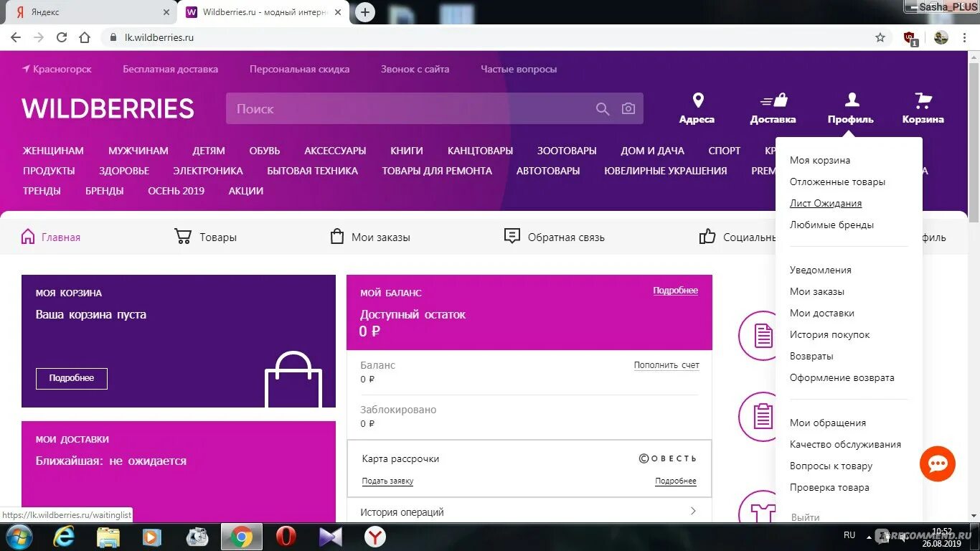Open Адреса location pin icon
980x551 pixels.
(697, 100)
